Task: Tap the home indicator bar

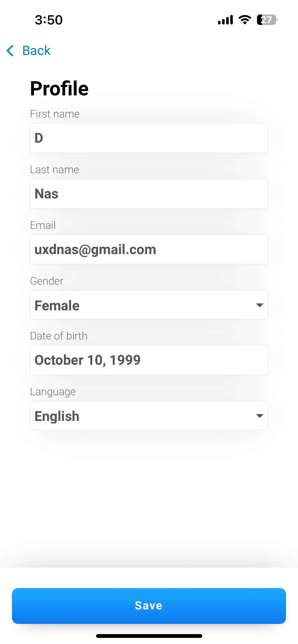Action: [149, 636]
